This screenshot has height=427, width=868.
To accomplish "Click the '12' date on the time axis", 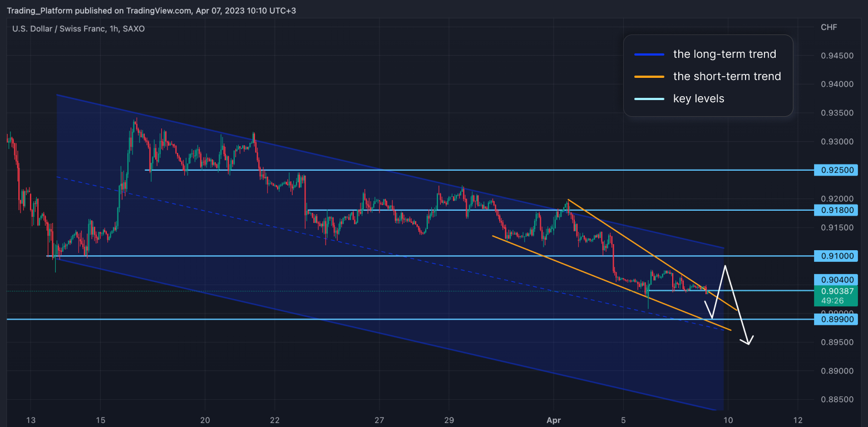I will tap(797, 420).
